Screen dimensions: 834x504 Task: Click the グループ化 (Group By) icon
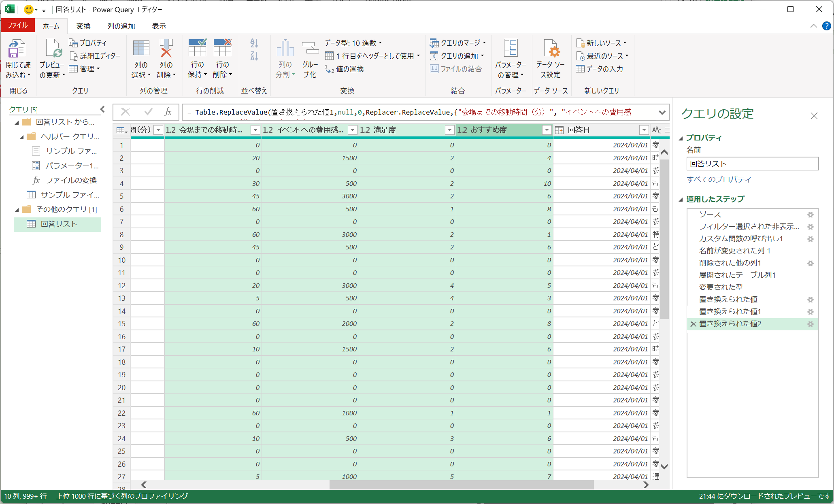pyautogui.click(x=310, y=48)
